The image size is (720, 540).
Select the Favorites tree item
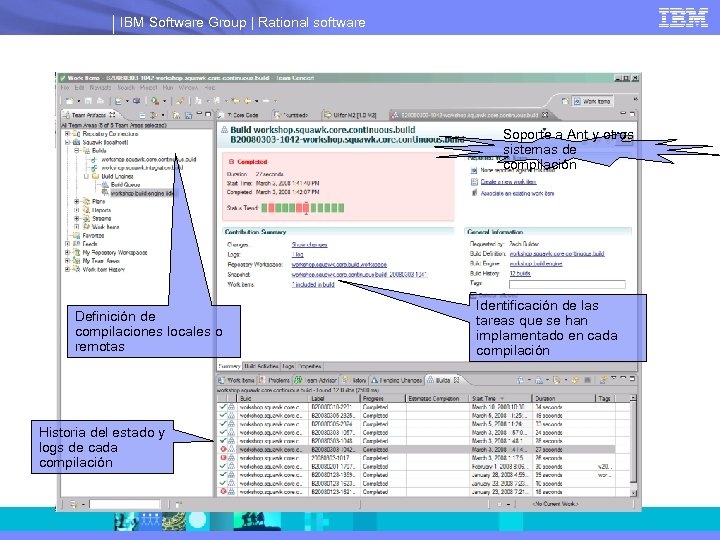(93, 236)
